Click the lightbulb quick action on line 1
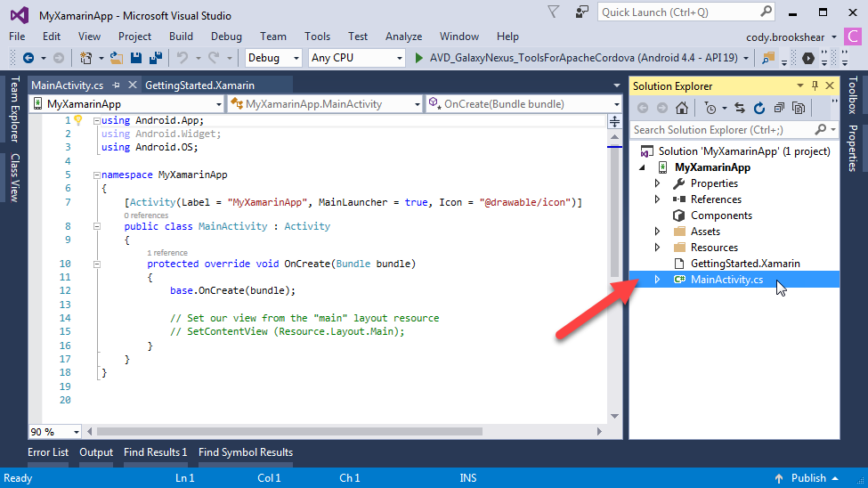 (78, 120)
